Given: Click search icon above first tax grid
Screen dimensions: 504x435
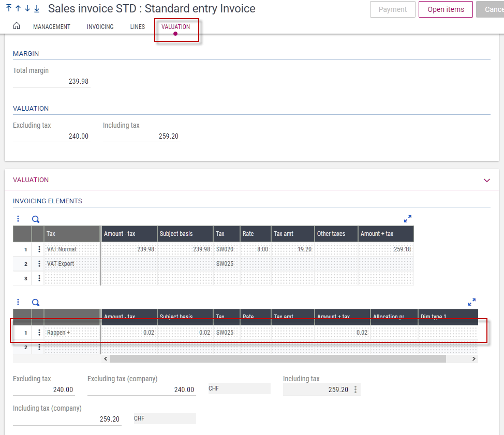Looking at the screenshot, I should click(x=35, y=219).
